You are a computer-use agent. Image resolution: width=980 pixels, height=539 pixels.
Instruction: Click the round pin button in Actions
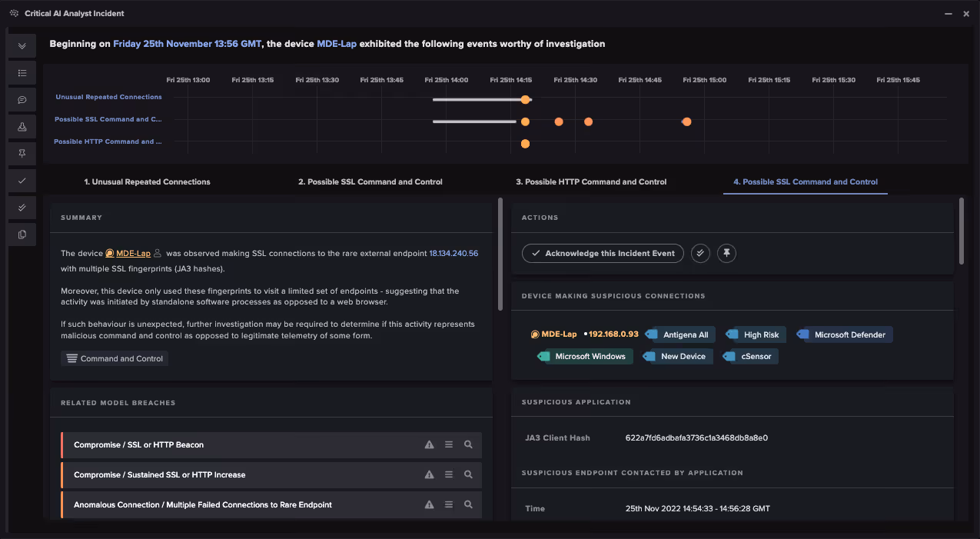tap(726, 253)
